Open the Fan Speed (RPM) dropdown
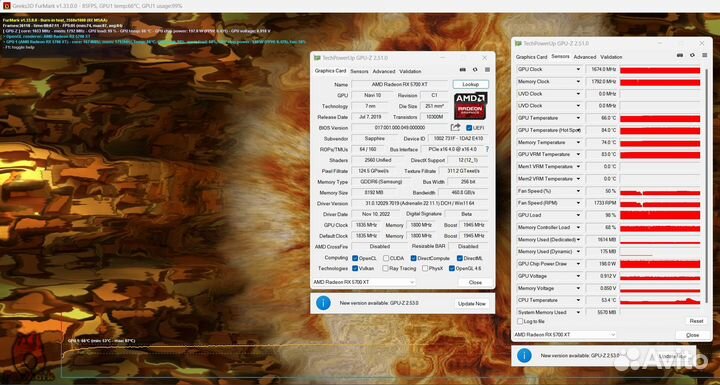Image resolution: width=720 pixels, height=385 pixels. (x=578, y=203)
